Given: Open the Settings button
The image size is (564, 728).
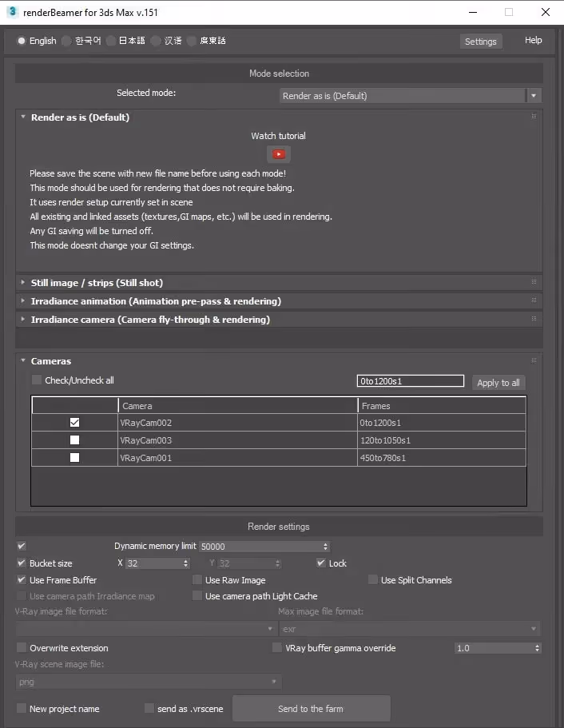Looking at the screenshot, I should (480, 42).
